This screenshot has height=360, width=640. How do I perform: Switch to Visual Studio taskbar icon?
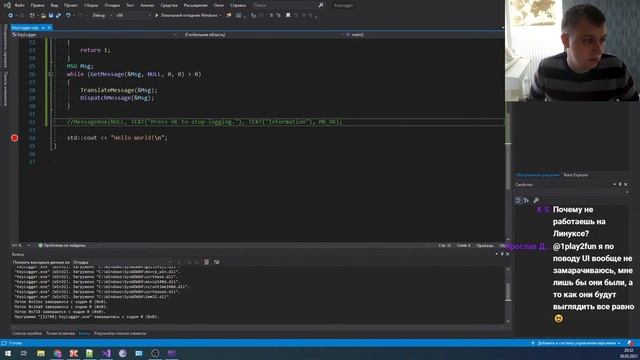coord(106,353)
